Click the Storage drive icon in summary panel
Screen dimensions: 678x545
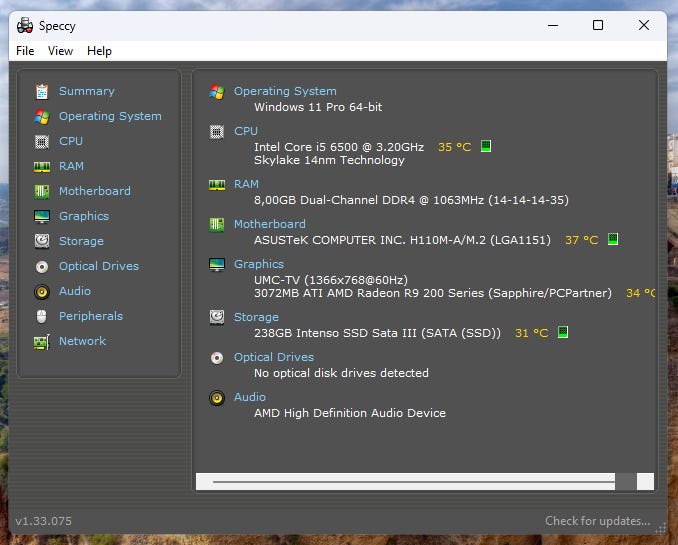point(217,317)
